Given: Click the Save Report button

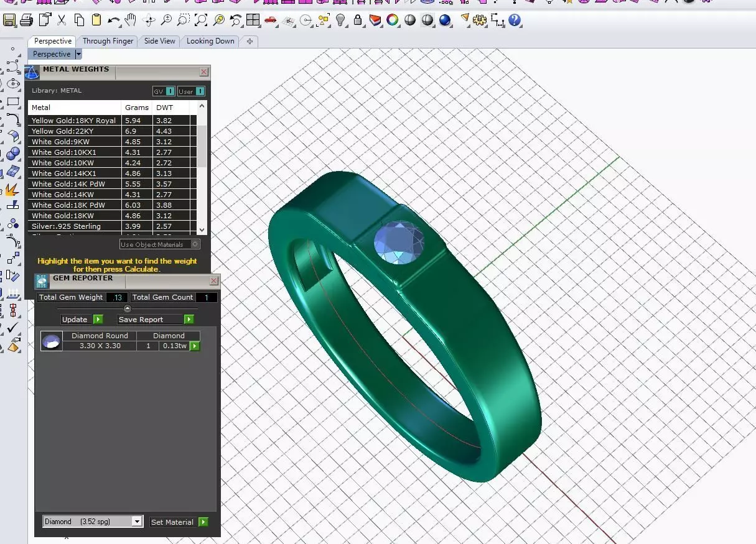Looking at the screenshot, I should pos(151,320).
